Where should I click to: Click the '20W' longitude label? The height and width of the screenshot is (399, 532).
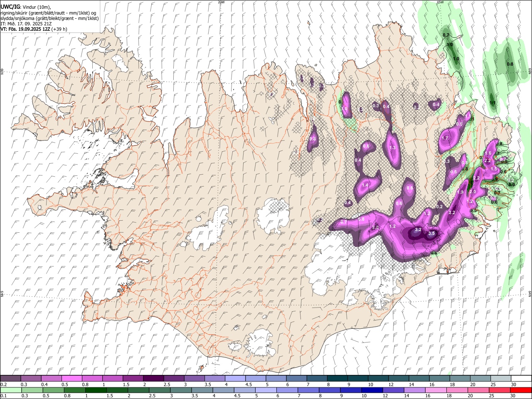221,2
